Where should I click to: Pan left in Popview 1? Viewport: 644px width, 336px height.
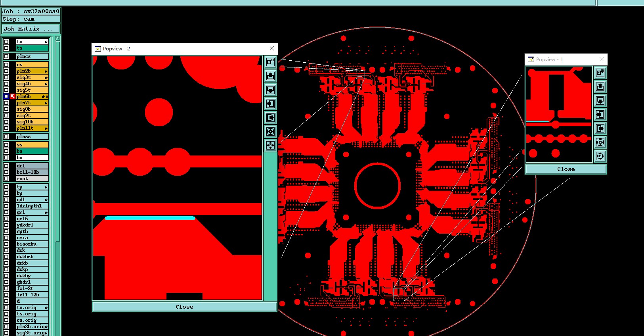coord(600,114)
